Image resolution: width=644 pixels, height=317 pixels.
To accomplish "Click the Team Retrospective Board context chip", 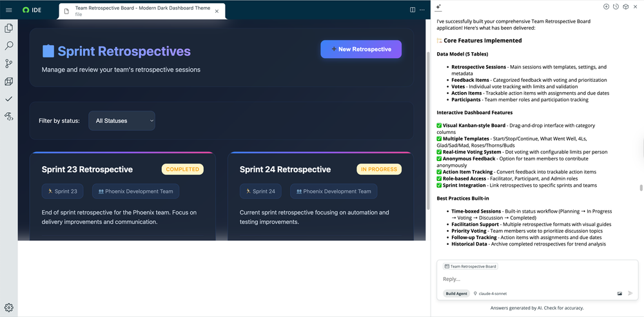I will [470, 267].
